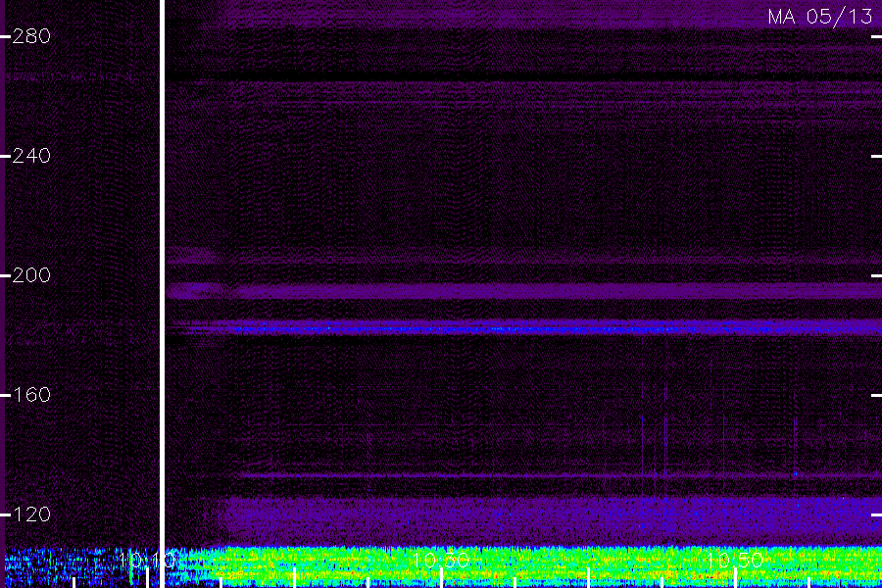Click the MA 05/13 date label
Screen dimensions: 882x588
click(820, 17)
